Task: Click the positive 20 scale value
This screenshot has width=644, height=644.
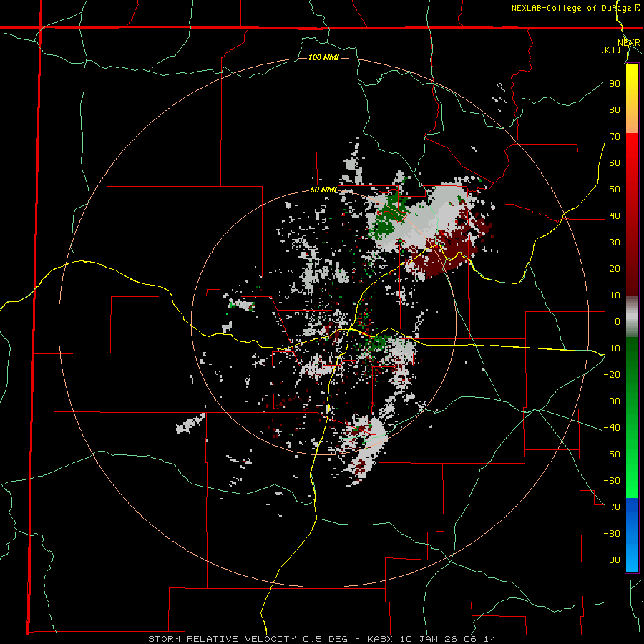Action: (x=615, y=269)
